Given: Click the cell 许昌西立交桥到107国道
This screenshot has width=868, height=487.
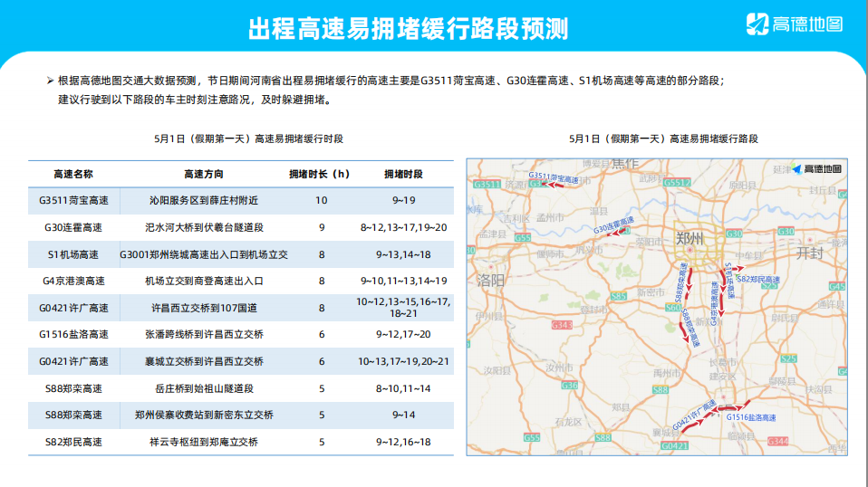Looking at the screenshot, I should click(204, 308).
